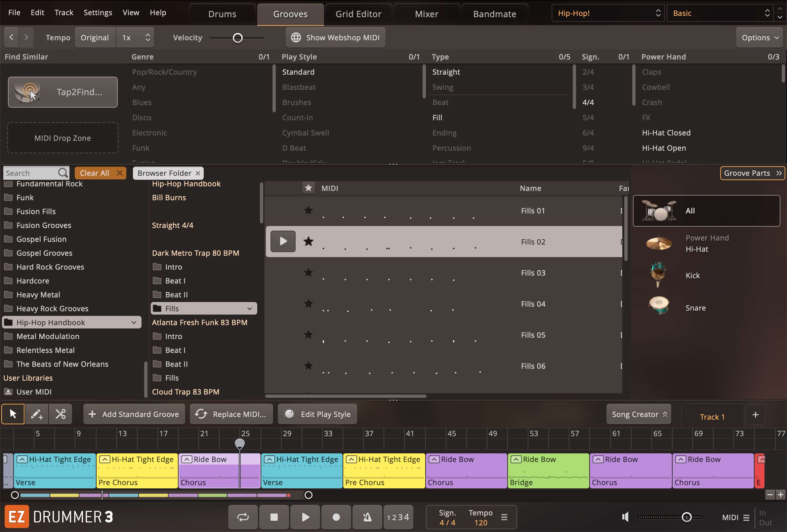Expand the Song Creator panel
This screenshot has height=532, width=787.
pos(639,414)
